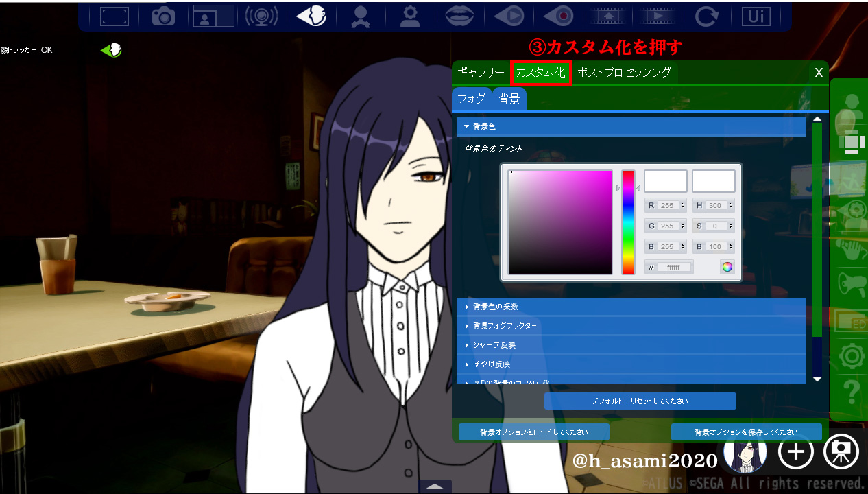Toggle the Ui interface button
This screenshot has width=868, height=494.
point(756,16)
